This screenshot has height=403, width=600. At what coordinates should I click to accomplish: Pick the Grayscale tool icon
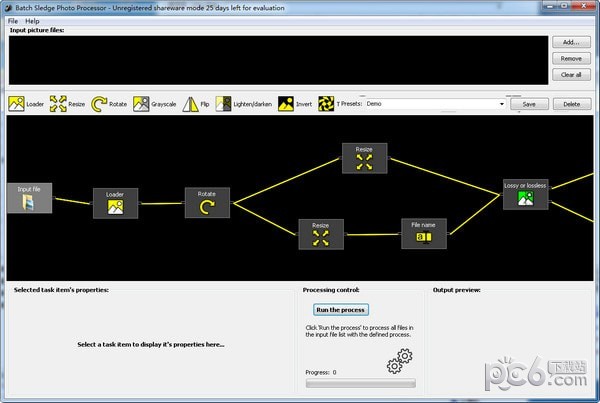tap(141, 104)
